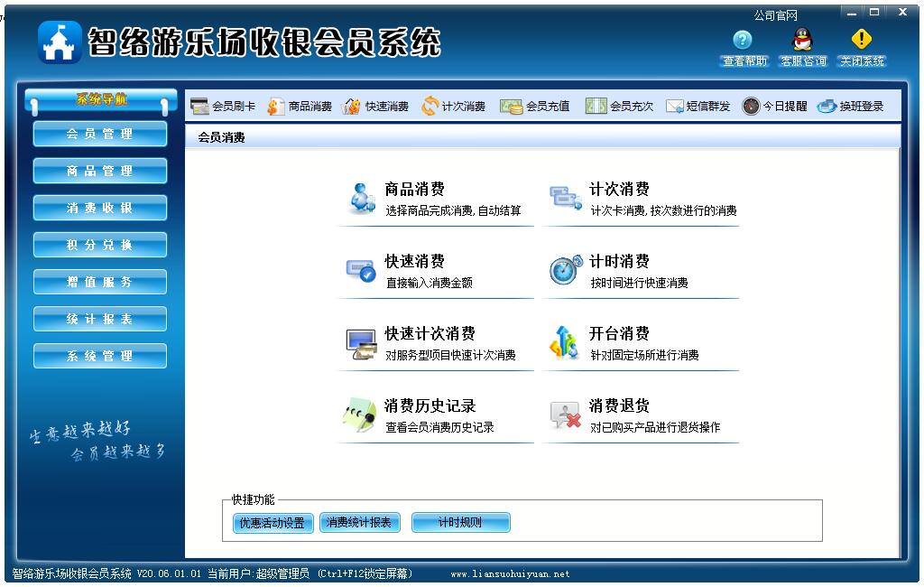Click text 选择商品完成消费,自动结算

coord(453,210)
